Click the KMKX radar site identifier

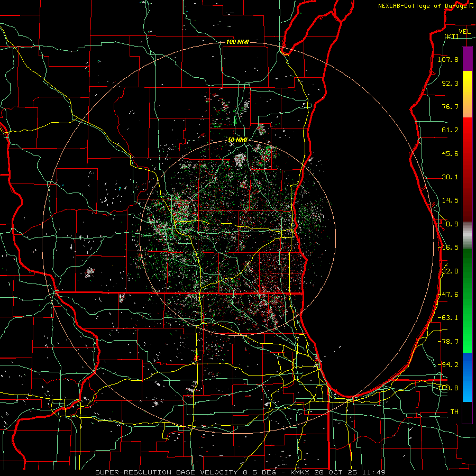[x=300, y=472]
